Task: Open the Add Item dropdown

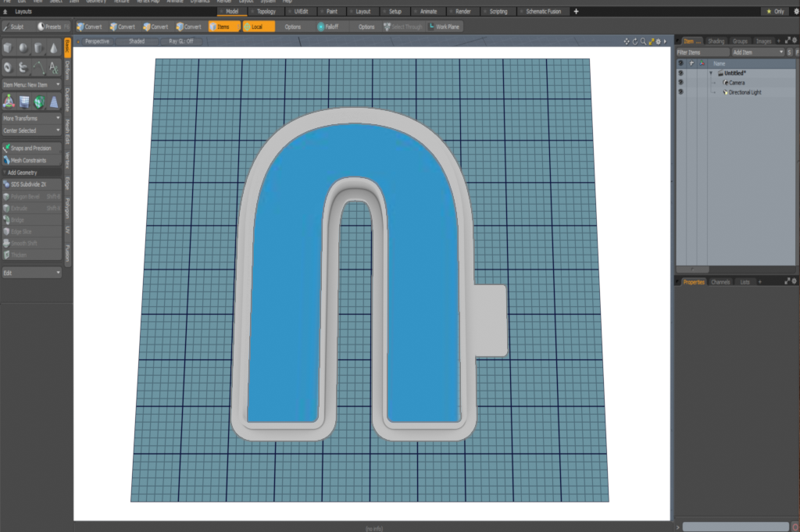Action: [758, 52]
